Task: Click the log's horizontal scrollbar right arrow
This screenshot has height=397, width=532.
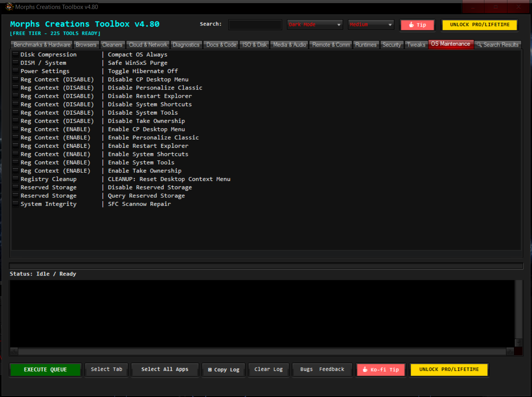Action: click(x=510, y=351)
